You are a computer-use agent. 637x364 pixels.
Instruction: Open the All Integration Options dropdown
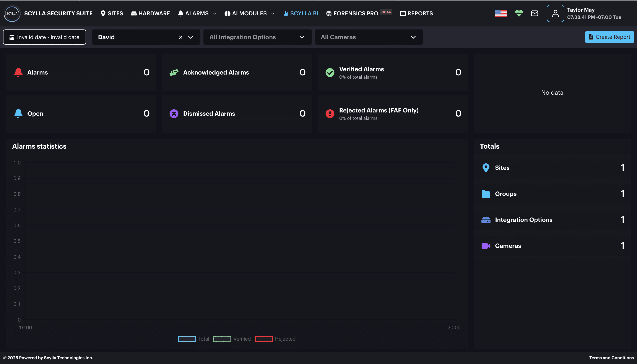coord(257,37)
